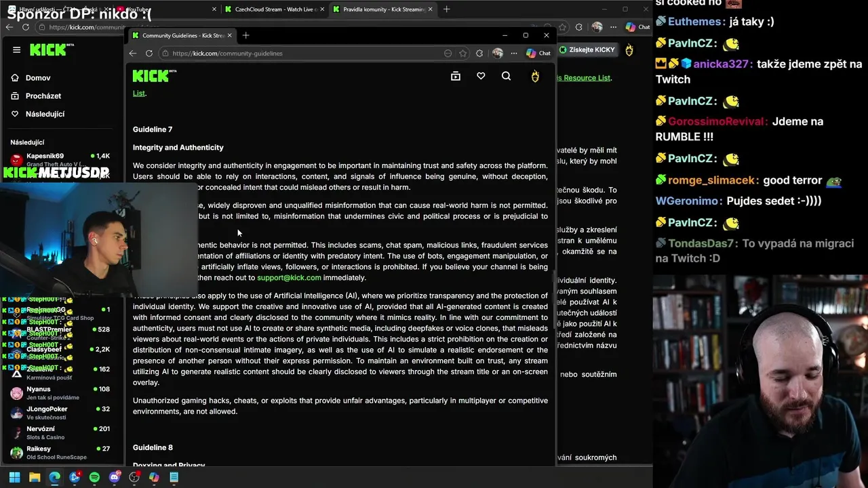Select the Community Guidelines tab
This screenshot has height=488, width=868.
(x=182, y=35)
